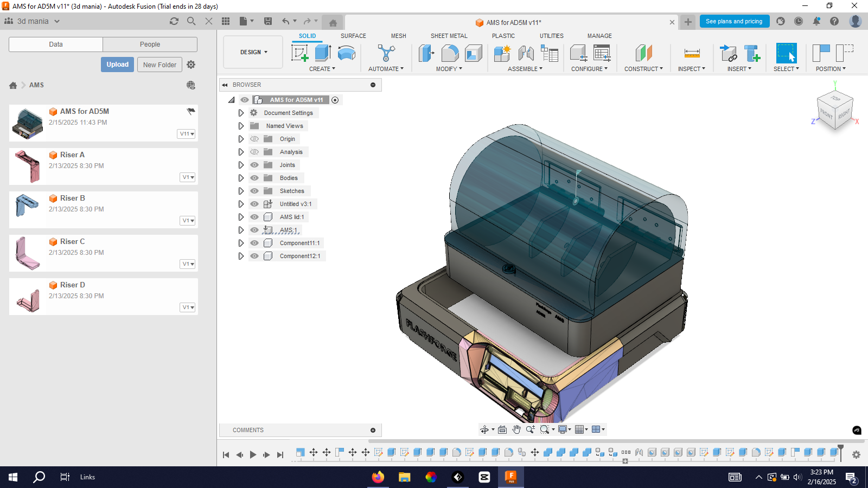Screen dimensions: 868x488
Task: Open the MODIFY dropdown menu
Action: coord(449,69)
